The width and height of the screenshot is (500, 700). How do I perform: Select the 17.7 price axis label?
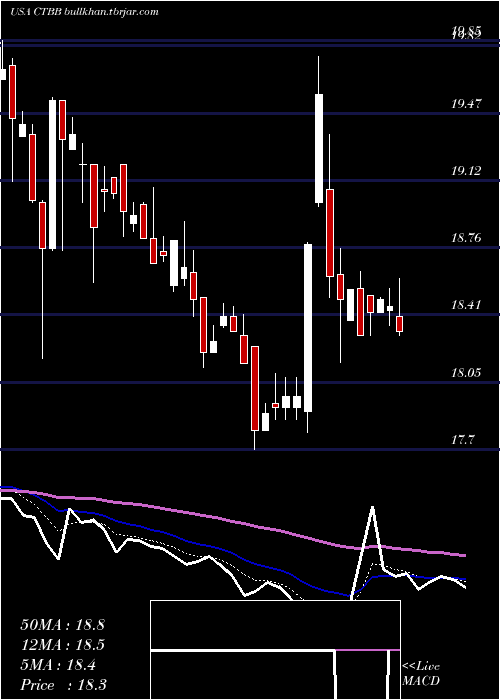click(462, 440)
